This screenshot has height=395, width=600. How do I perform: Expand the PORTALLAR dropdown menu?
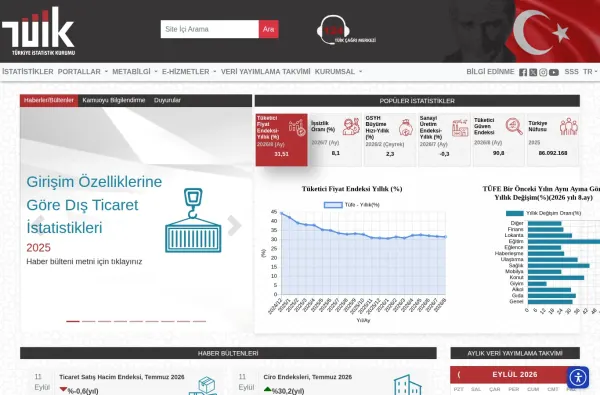(83, 72)
